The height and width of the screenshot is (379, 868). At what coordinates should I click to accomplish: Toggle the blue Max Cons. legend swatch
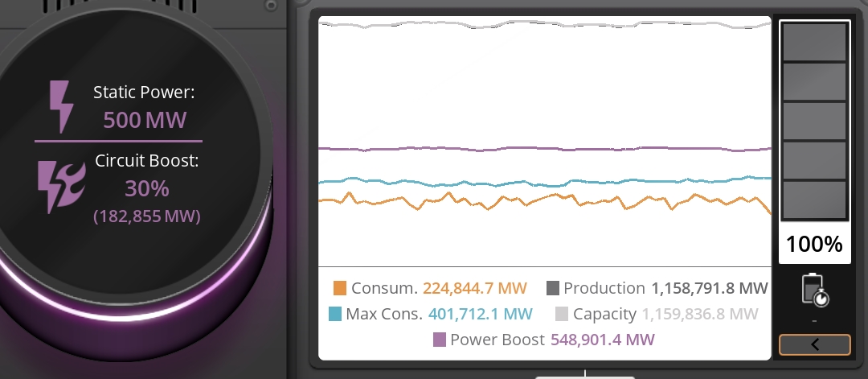(x=334, y=314)
